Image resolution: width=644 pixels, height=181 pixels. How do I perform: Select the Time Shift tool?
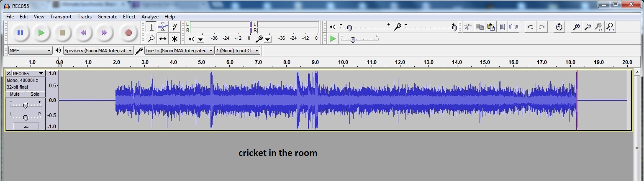point(163,39)
